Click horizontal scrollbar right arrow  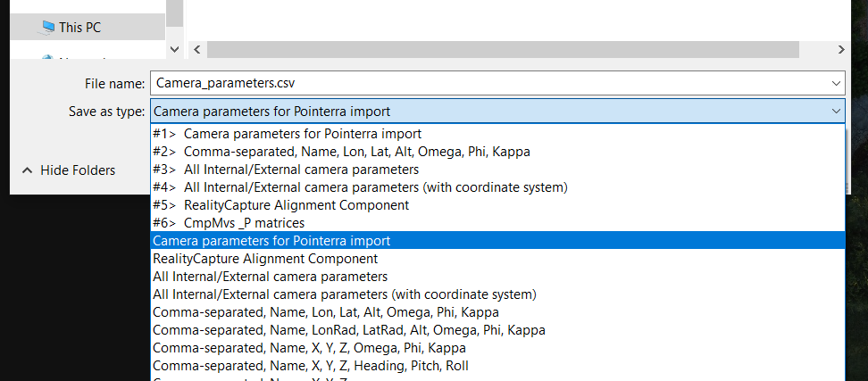pos(841,49)
